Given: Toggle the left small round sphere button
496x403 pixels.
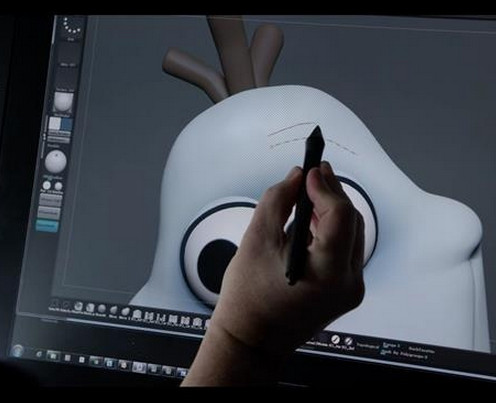Looking at the screenshot, I should click(47, 185).
